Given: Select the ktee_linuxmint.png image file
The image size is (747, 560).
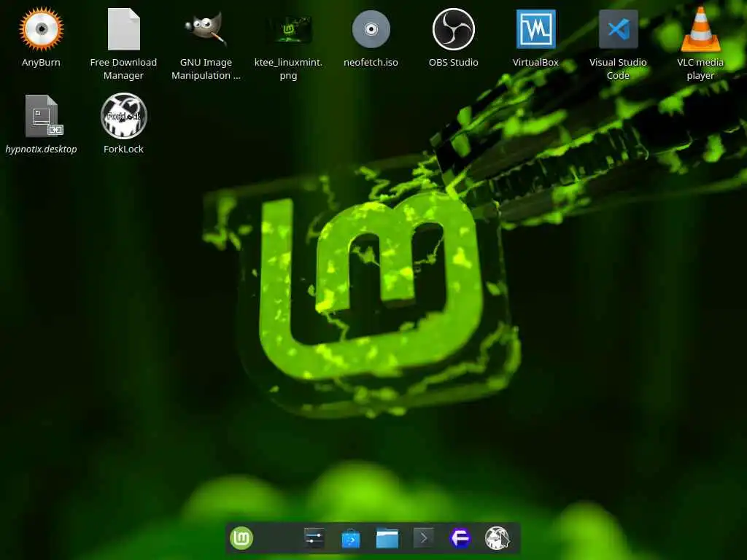Looking at the screenshot, I should tap(289, 29).
